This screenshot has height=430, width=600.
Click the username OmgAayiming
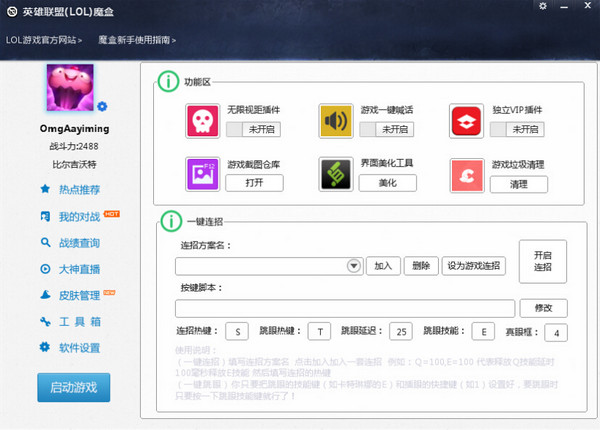pyautogui.click(x=74, y=129)
